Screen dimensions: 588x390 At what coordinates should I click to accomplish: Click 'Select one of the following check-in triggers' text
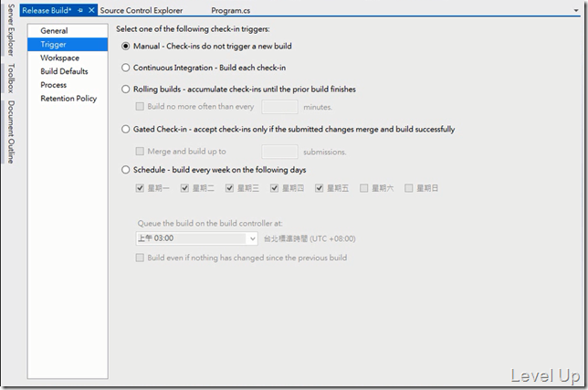click(193, 29)
